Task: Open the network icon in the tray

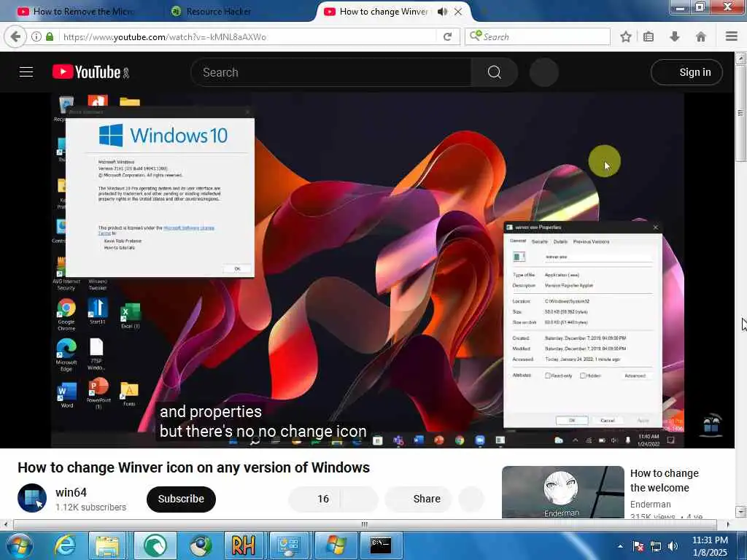Action: pos(656,546)
